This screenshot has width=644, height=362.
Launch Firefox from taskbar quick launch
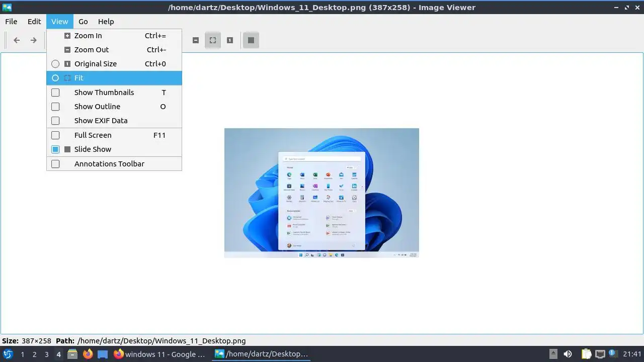point(88,354)
